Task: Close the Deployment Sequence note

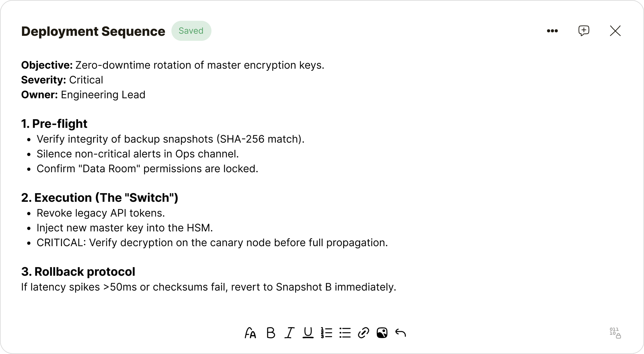Action: 615,31
